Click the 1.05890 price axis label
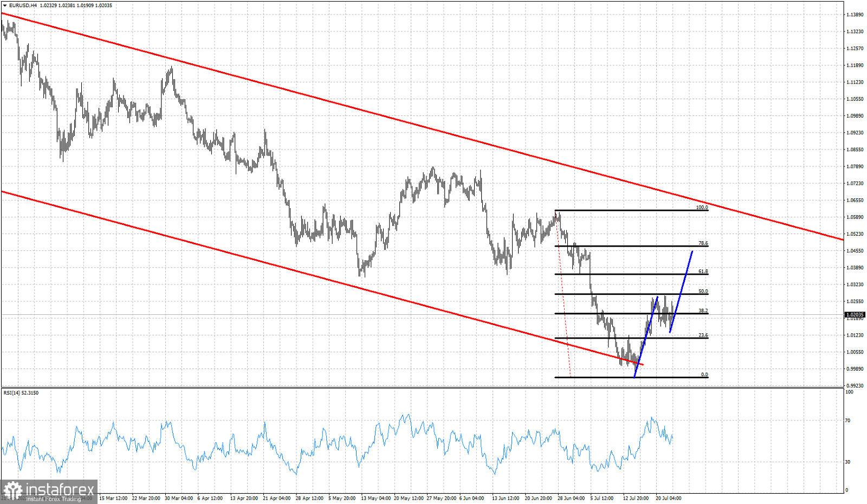The height and width of the screenshot is (504, 867). [x=855, y=217]
